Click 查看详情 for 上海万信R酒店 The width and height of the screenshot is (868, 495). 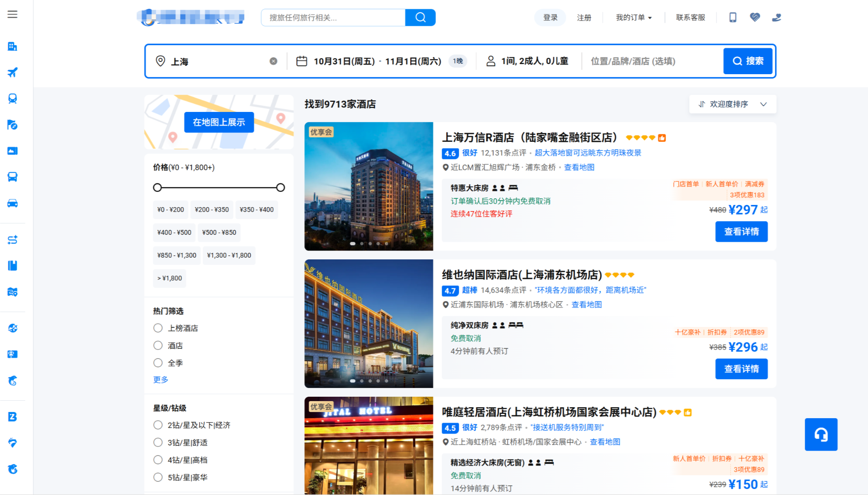pyautogui.click(x=741, y=232)
